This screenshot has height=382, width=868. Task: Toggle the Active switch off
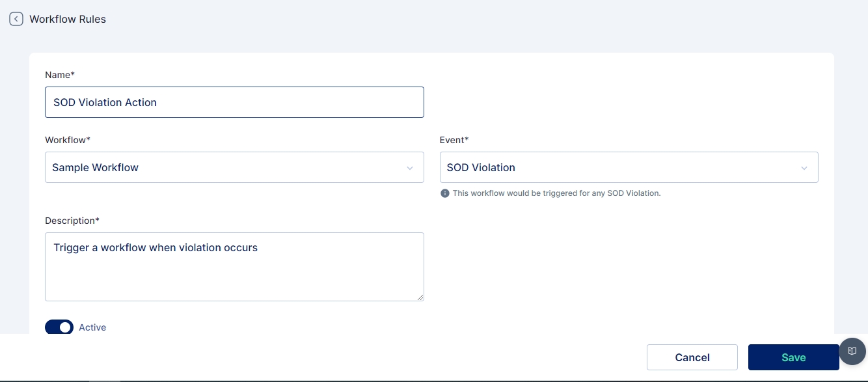coord(59,327)
